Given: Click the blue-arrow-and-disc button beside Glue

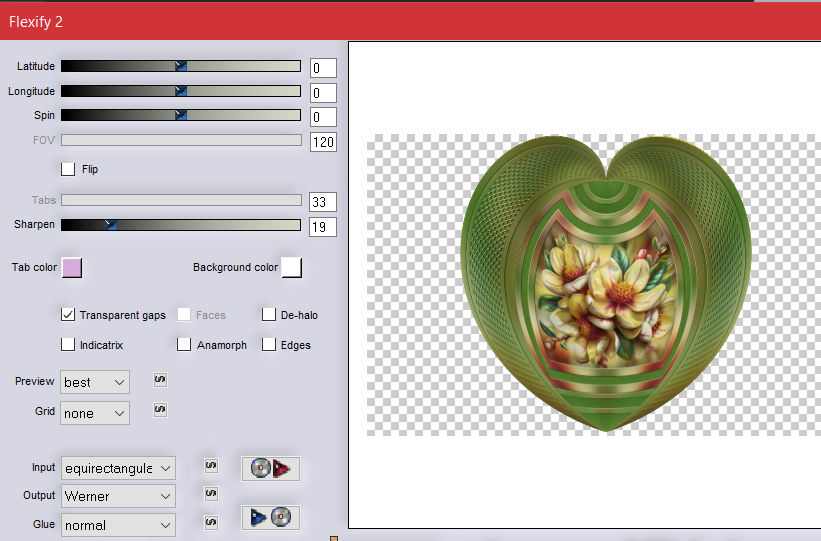Looking at the screenshot, I should pos(271,517).
